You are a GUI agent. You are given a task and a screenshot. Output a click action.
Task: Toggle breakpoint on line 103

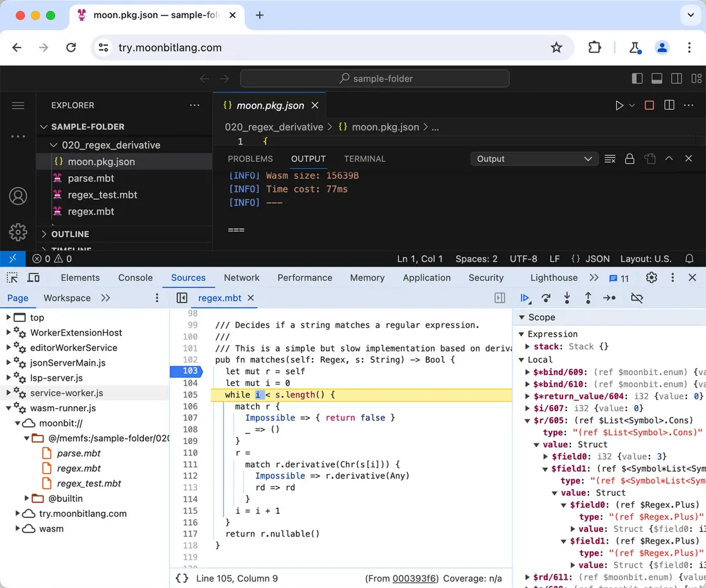[x=190, y=371]
